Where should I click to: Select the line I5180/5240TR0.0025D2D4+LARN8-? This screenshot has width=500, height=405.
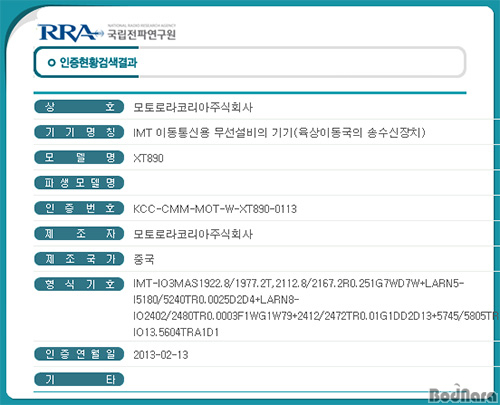216,300
